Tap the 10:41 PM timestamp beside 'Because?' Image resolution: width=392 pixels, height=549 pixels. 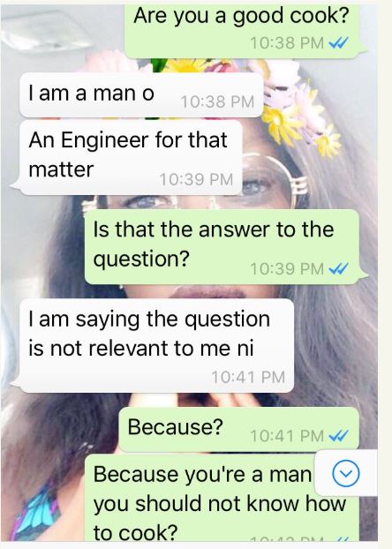click(x=287, y=436)
